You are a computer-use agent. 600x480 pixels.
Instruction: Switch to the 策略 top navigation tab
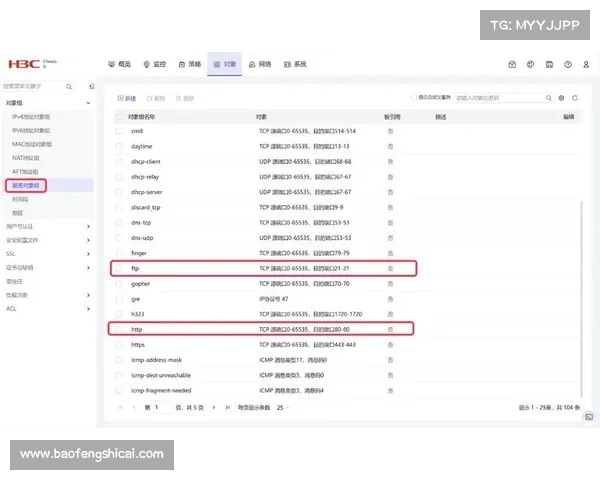click(190, 64)
